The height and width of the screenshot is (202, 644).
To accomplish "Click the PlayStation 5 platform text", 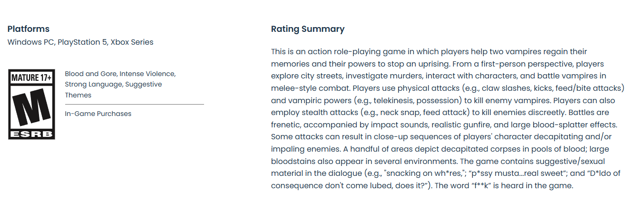I will point(82,42).
